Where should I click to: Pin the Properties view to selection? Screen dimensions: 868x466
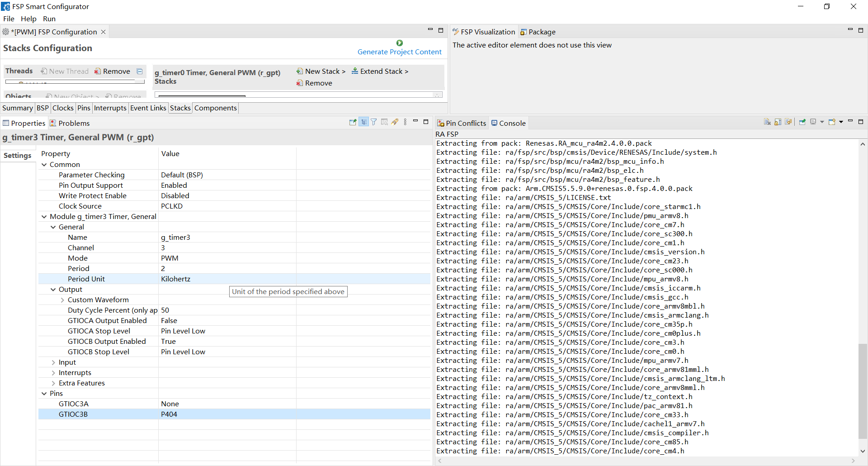(x=353, y=122)
